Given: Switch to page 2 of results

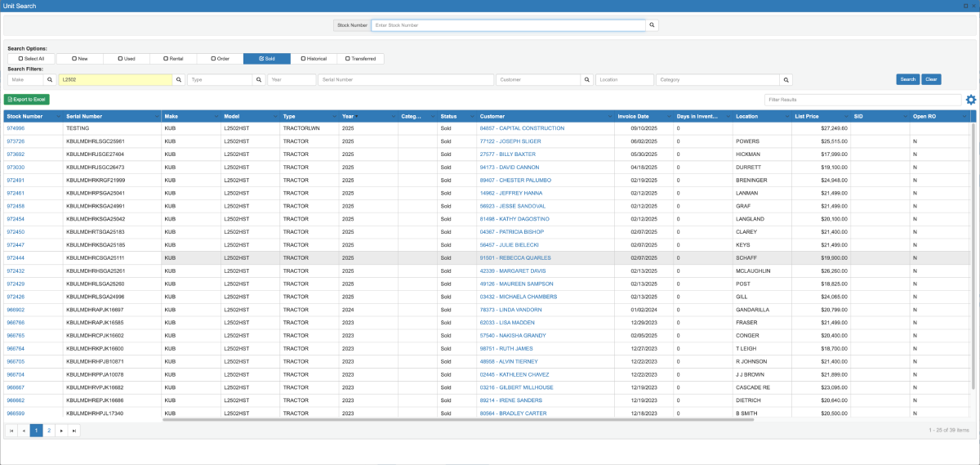Looking at the screenshot, I should click(48, 430).
